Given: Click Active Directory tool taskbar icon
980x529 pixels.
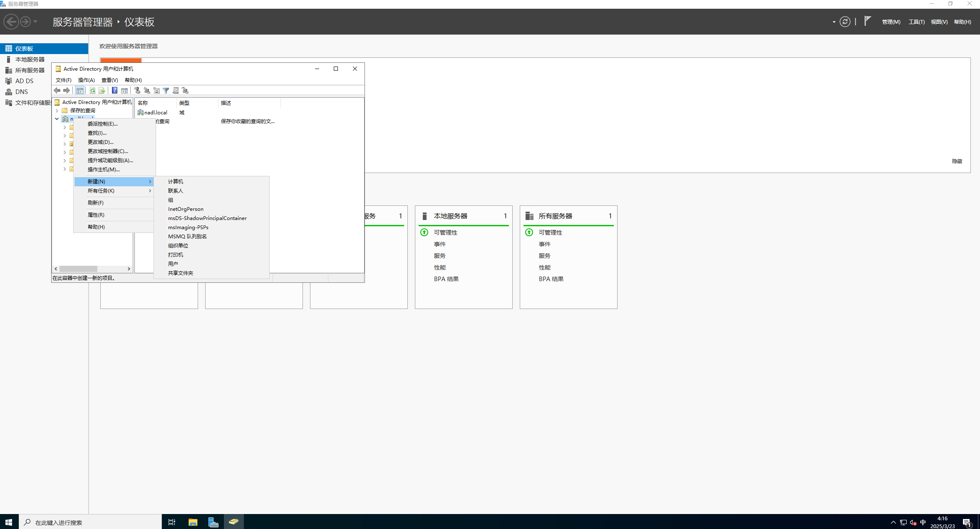Looking at the screenshot, I should (x=233, y=522).
